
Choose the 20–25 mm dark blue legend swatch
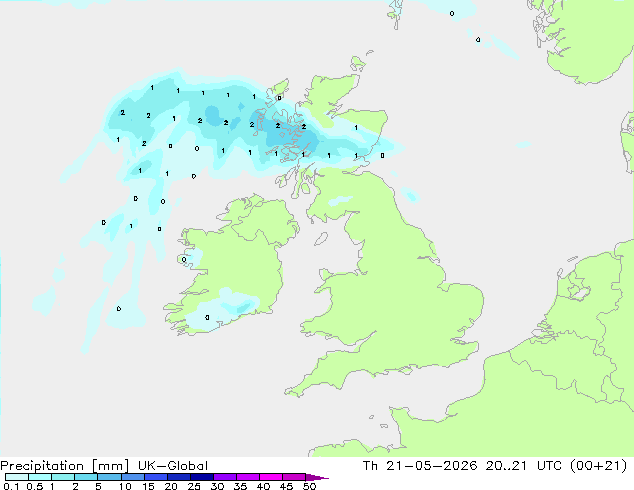click(x=179, y=477)
